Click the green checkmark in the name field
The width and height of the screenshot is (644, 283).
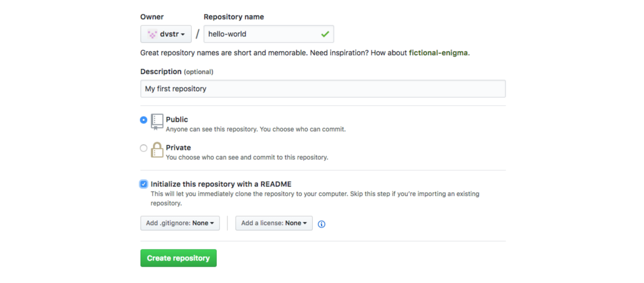325,34
